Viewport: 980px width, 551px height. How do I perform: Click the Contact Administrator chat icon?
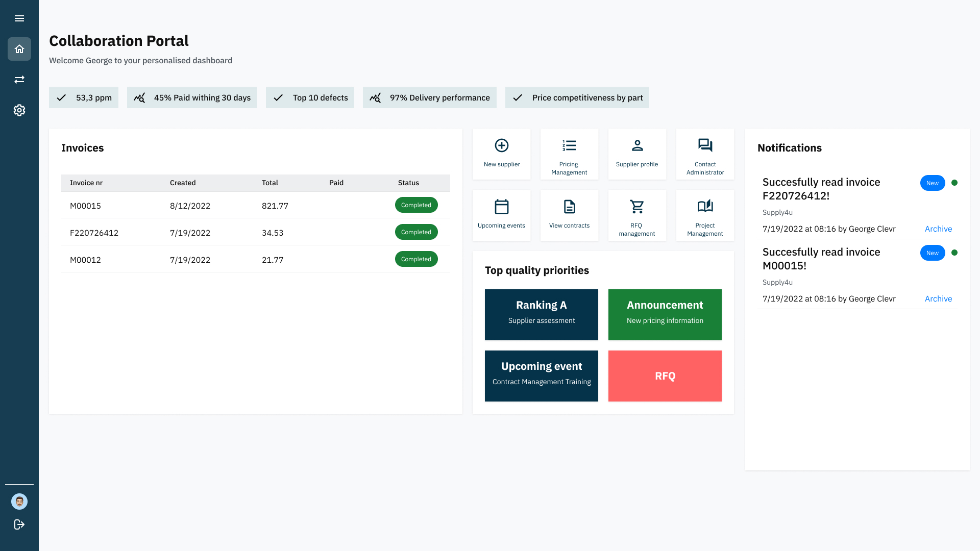(705, 145)
